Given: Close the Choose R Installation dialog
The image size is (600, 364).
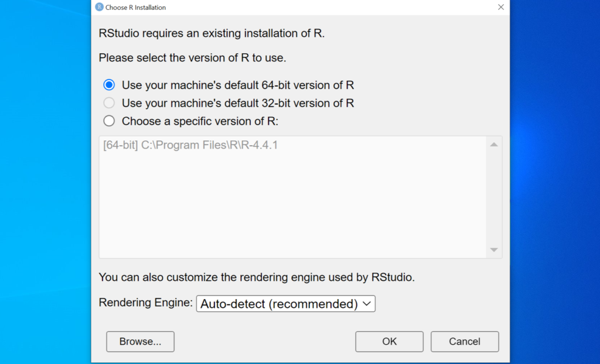Looking at the screenshot, I should pos(501,7).
